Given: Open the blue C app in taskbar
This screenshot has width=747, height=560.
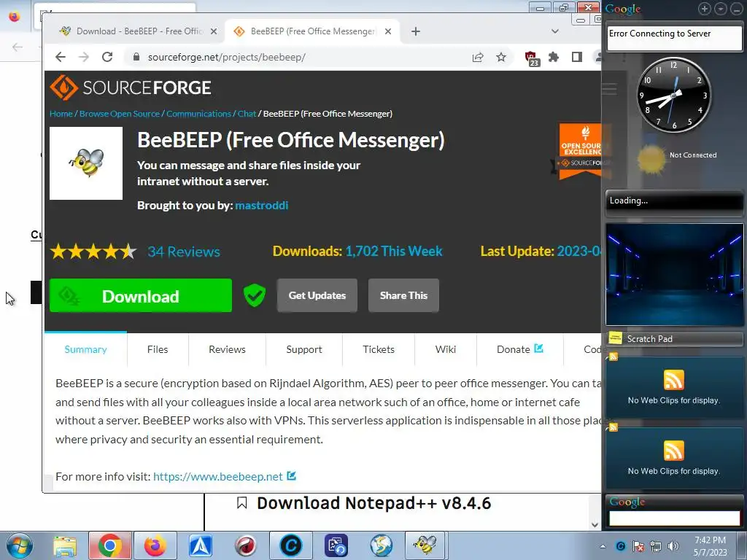Looking at the screenshot, I should (x=290, y=545).
